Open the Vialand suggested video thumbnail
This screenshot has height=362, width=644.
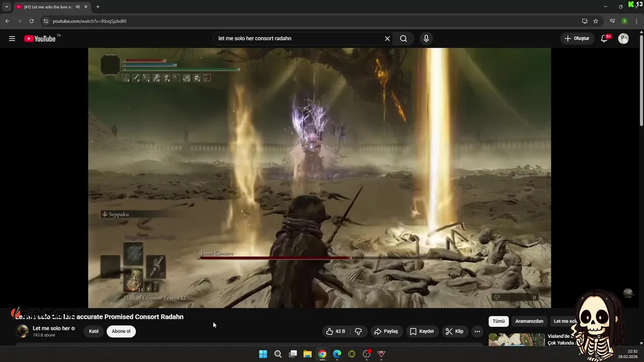pos(517,339)
